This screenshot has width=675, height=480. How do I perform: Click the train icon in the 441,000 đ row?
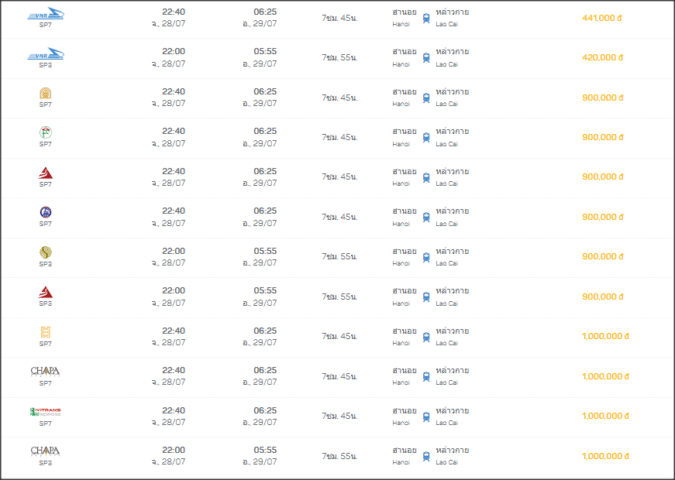coord(426,19)
